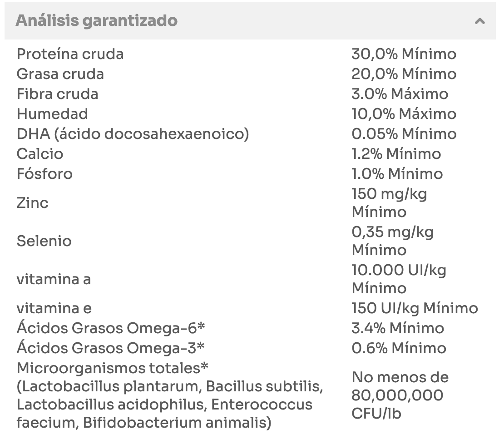Click the Calcio row label
Screen dimensions: 504x444
point(40,154)
